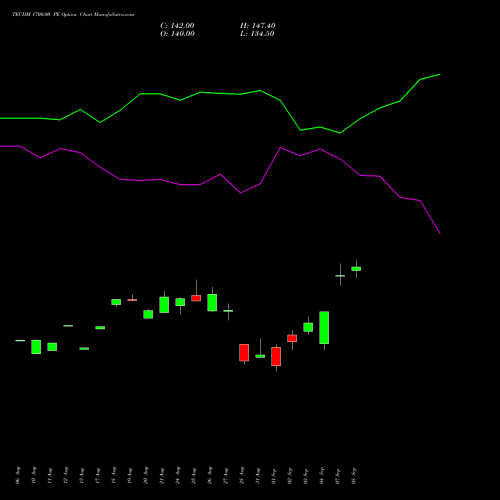Click the open value 'O: 140.00'

coord(177,34)
